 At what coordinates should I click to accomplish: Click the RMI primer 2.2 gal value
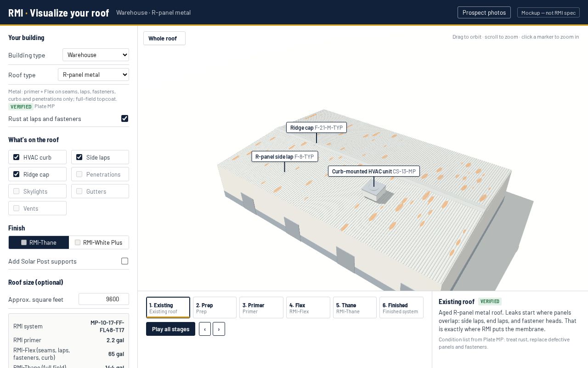[x=115, y=340]
